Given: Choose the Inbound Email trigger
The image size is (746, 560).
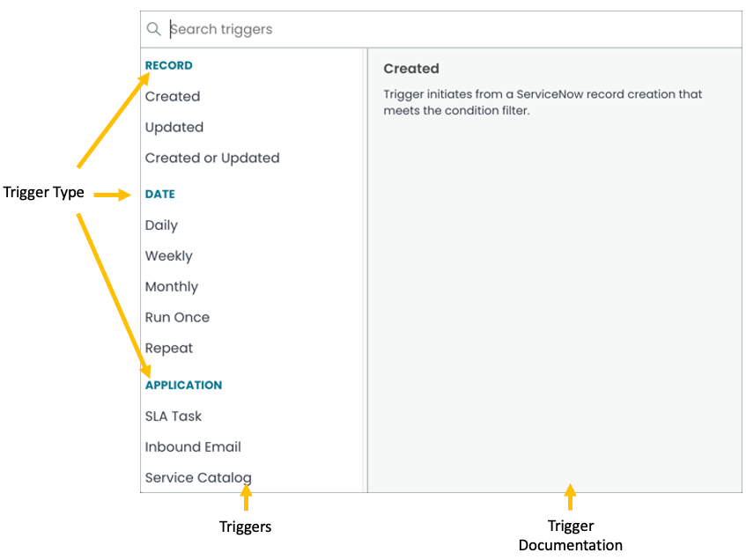Looking at the screenshot, I should (x=193, y=447).
